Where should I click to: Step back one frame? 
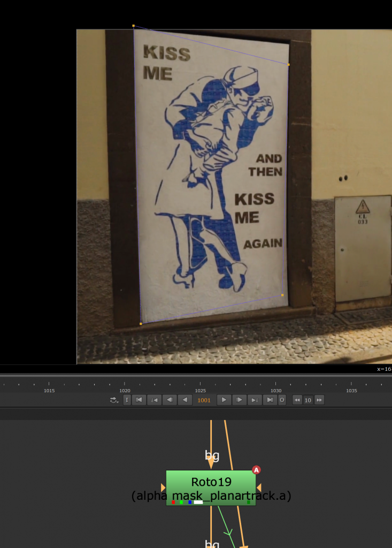pyautogui.click(x=170, y=400)
